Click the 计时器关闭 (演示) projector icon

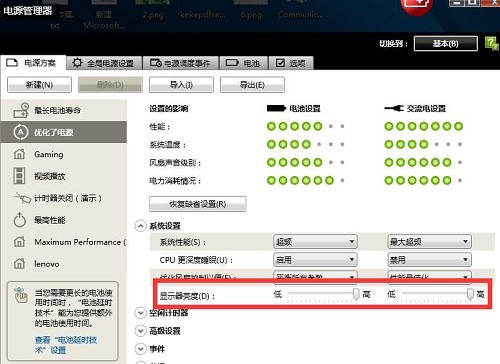(x=22, y=198)
